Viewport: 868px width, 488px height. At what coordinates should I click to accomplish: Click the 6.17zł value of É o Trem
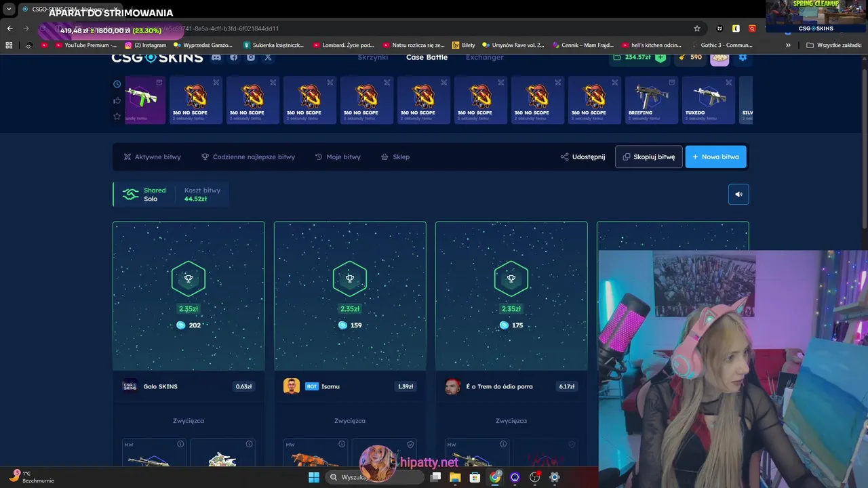(x=566, y=386)
